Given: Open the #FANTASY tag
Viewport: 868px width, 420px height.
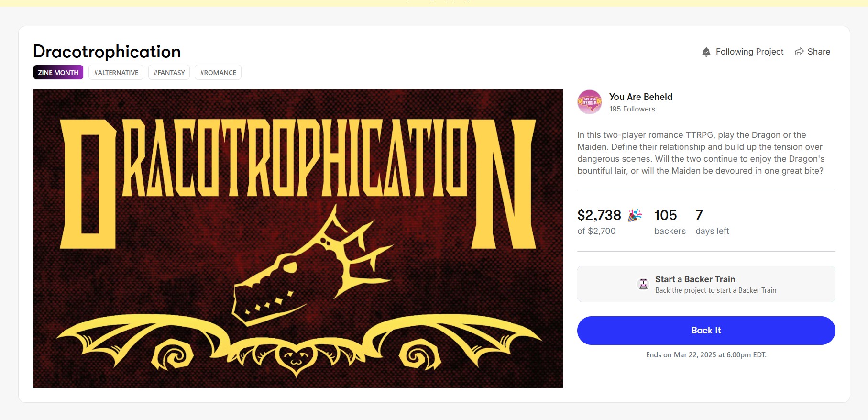Looking at the screenshot, I should tap(169, 73).
